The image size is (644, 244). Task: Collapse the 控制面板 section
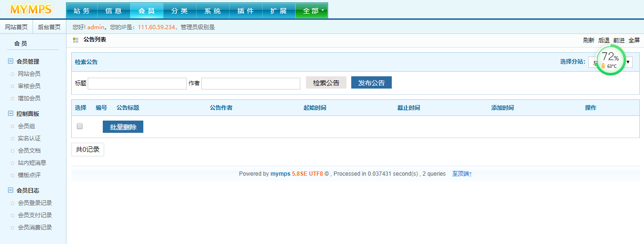click(11, 114)
